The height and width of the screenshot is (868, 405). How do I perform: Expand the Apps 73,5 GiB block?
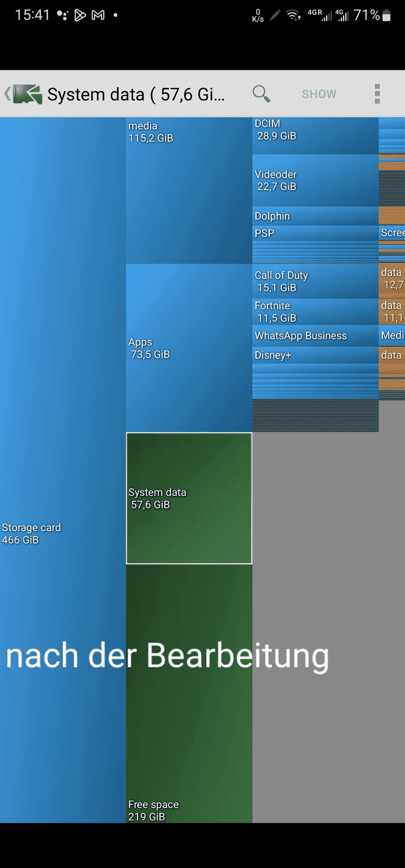[189, 348]
